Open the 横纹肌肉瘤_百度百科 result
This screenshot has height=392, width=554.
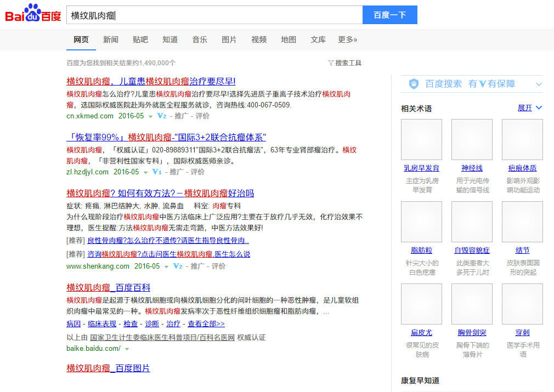pyautogui.click(x=108, y=287)
